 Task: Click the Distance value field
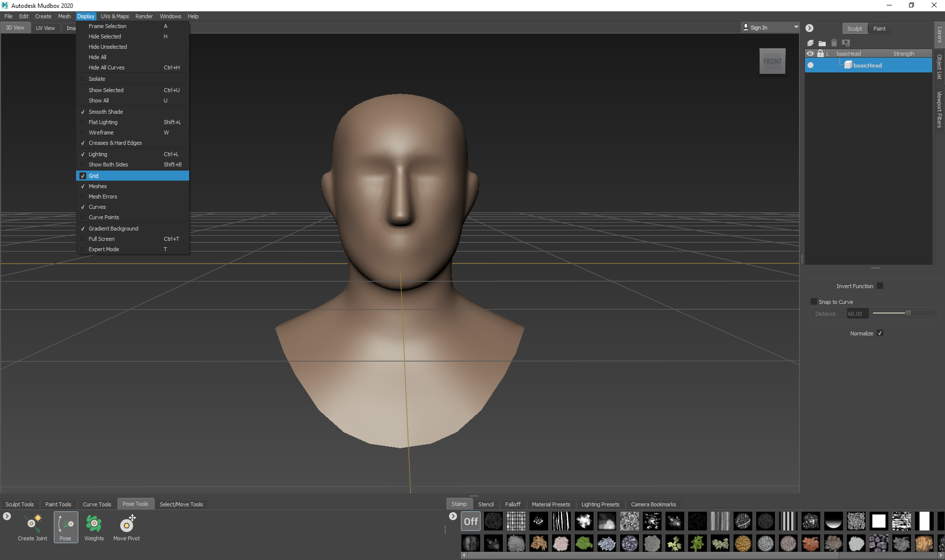click(857, 314)
